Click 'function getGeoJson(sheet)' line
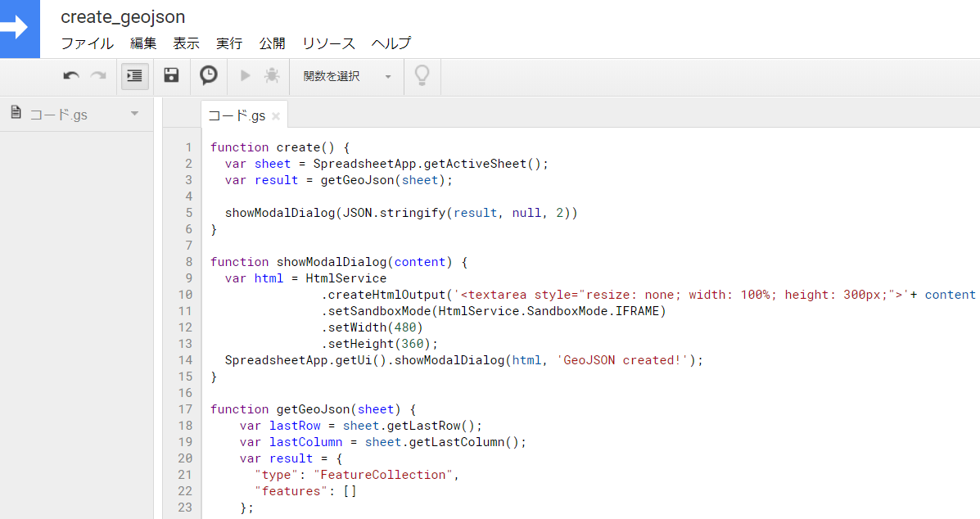The height and width of the screenshot is (519, 980). [x=313, y=409]
